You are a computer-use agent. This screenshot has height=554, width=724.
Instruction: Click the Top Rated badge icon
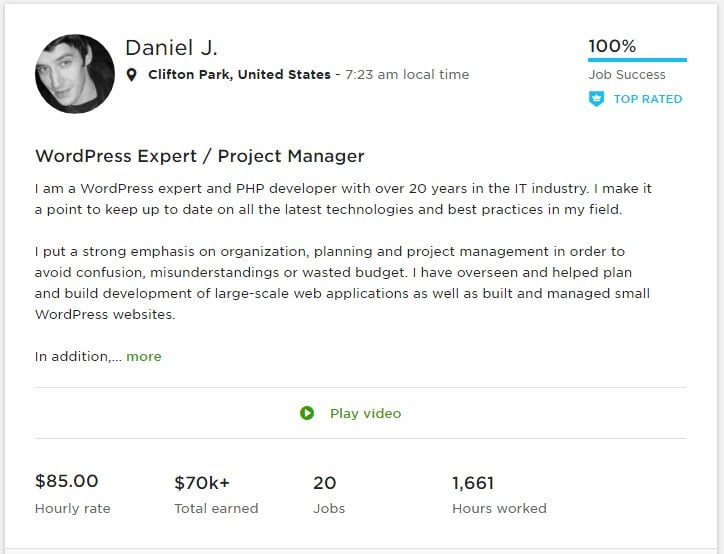[x=596, y=99]
